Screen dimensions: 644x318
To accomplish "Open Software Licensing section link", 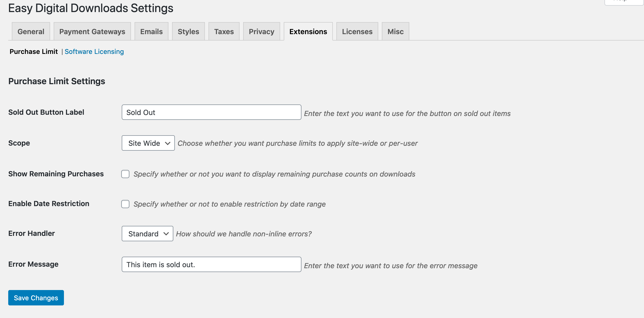I will pyautogui.click(x=94, y=52).
